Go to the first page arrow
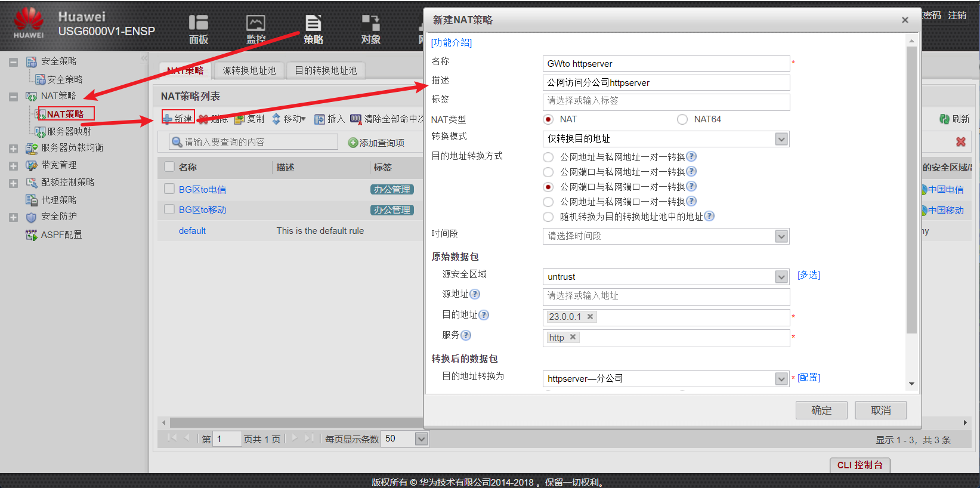 pos(172,438)
